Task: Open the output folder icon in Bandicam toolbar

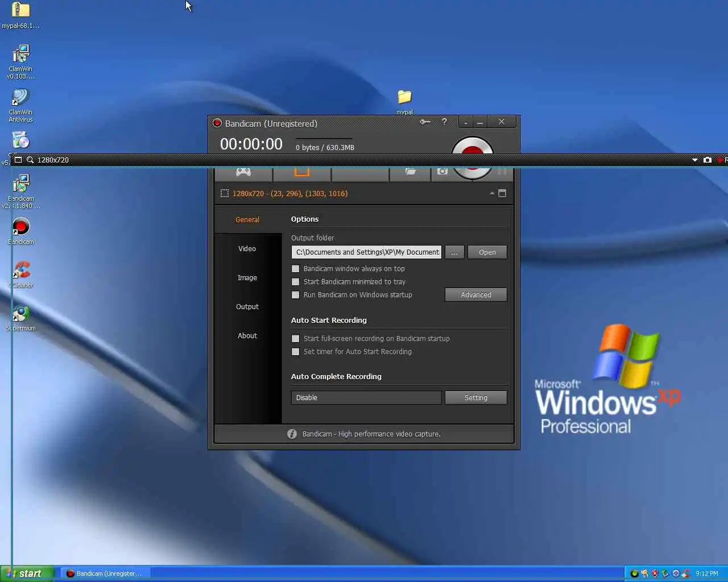Action: click(411, 172)
